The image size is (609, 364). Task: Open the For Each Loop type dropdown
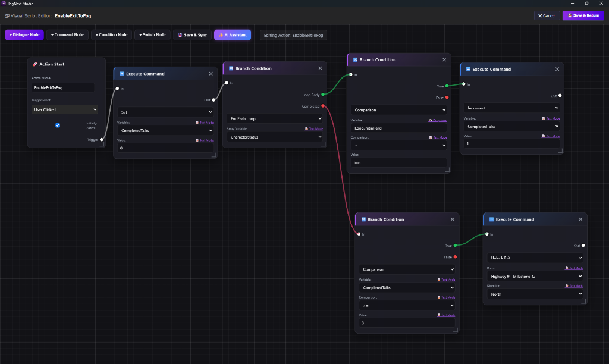[275, 118]
